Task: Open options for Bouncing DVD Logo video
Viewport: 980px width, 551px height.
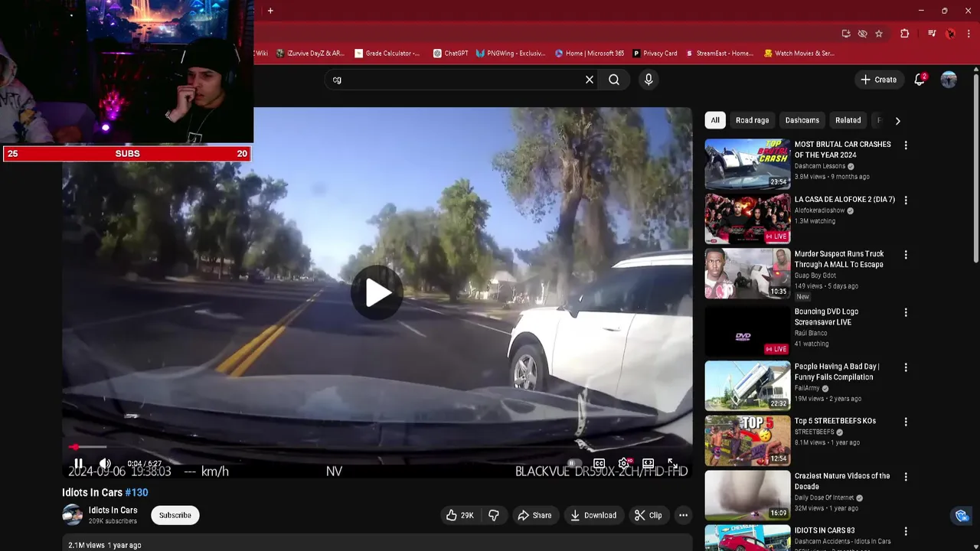Action: point(906,312)
